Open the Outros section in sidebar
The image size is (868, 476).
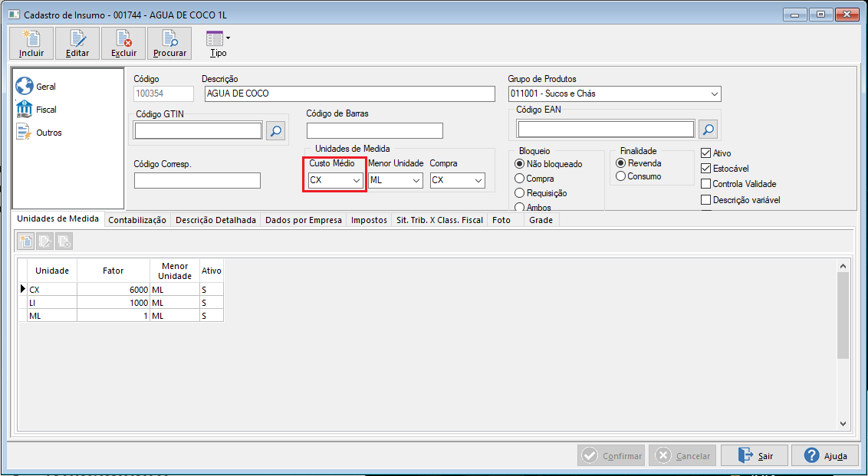tap(39, 133)
